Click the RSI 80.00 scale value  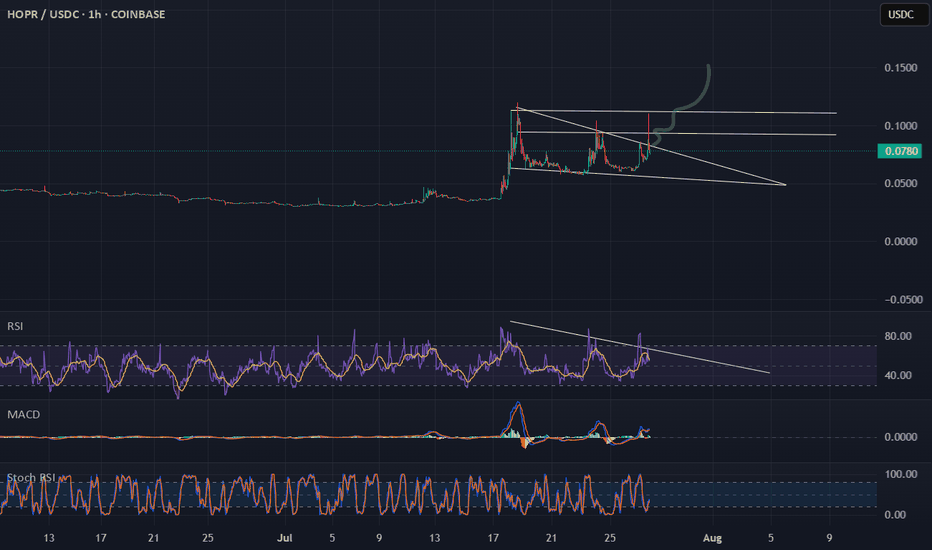tap(898, 337)
